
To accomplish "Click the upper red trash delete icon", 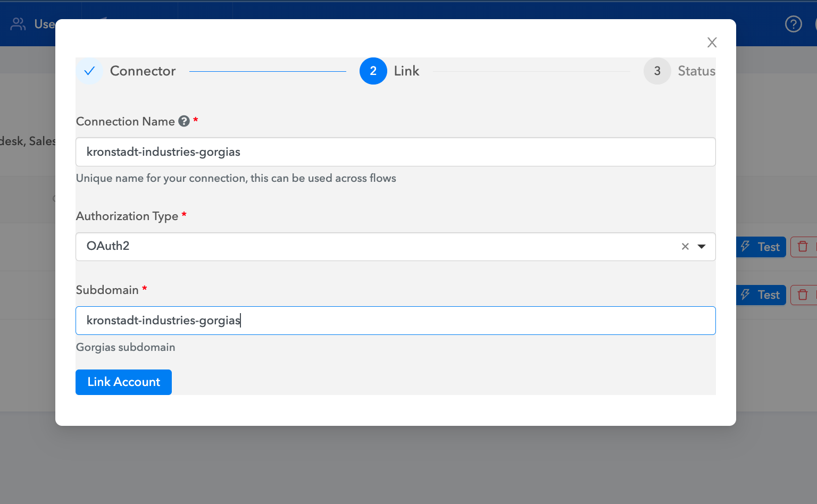I will (x=803, y=247).
